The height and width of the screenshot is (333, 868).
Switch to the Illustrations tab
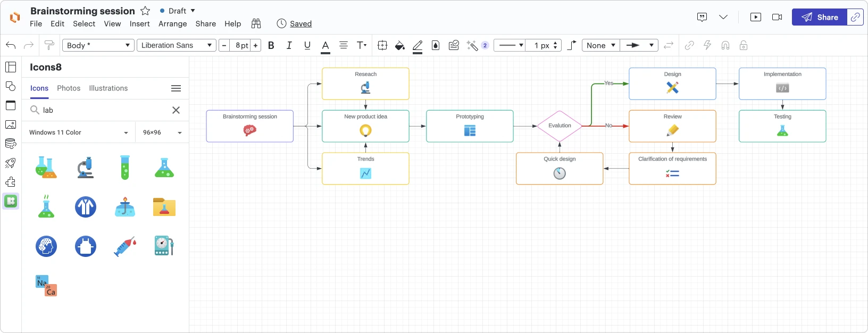(x=108, y=88)
